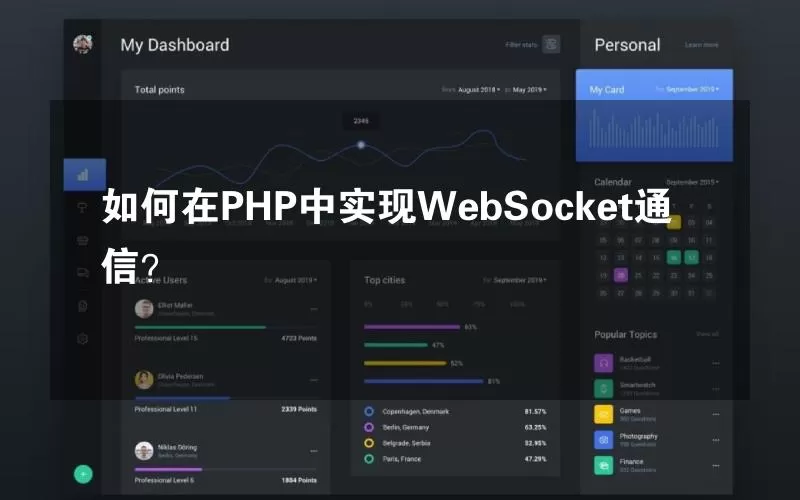
Task: Click the My Dashboard title
Action: [x=175, y=45]
